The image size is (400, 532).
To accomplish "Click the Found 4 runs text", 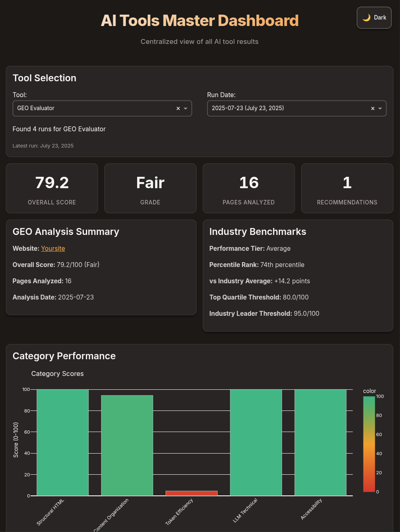I will click(59, 129).
